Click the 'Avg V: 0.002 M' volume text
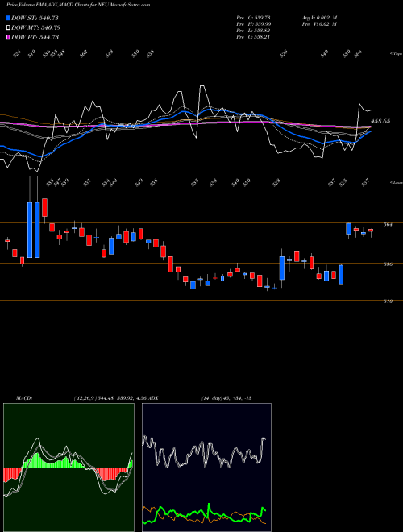Screen dimensions: 403x532 tap(319, 17)
